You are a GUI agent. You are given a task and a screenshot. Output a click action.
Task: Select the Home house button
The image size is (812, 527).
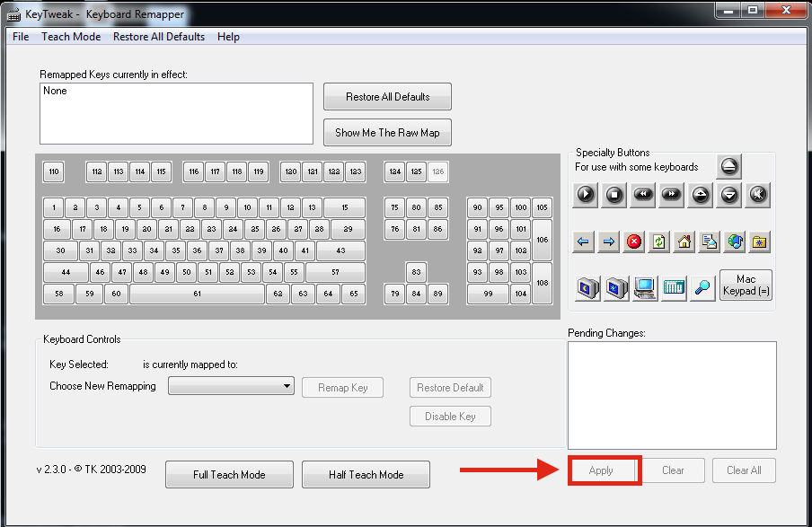(684, 242)
